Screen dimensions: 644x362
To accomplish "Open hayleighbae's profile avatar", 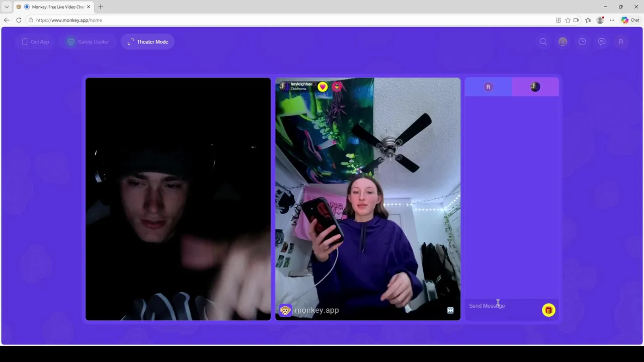I will (x=284, y=86).
